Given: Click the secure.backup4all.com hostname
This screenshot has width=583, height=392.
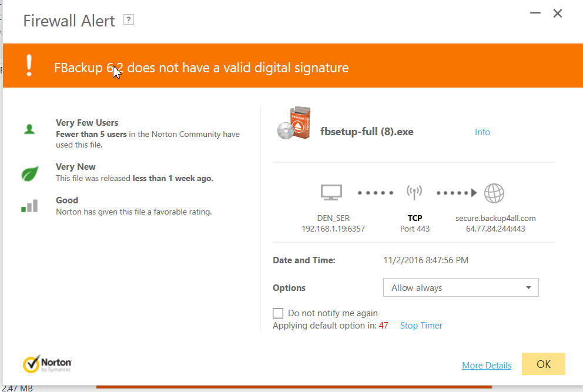Looking at the screenshot, I should tap(495, 218).
